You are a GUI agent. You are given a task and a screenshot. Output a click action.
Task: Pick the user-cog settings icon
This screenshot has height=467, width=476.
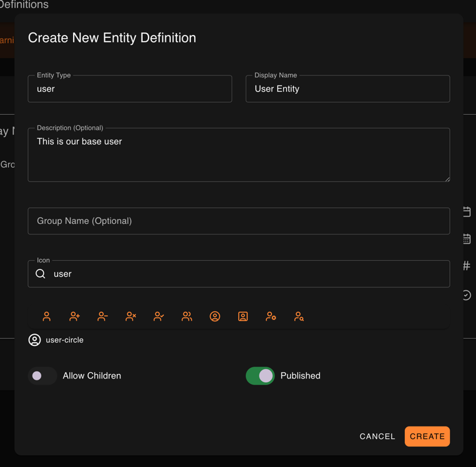[x=271, y=317]
